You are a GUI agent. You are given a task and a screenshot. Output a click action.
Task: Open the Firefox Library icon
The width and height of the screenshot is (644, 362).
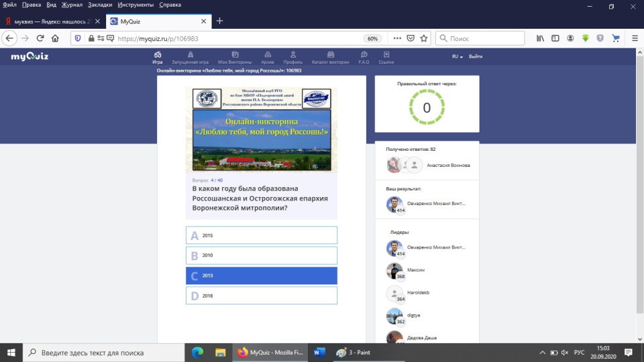[x=540, y=38]
